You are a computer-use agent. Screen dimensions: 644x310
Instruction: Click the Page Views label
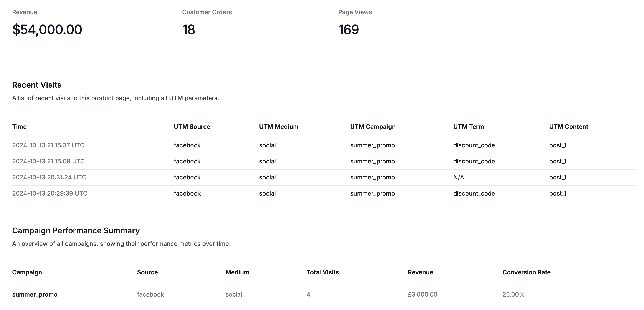pyautogui.click(x=355, y=12)
